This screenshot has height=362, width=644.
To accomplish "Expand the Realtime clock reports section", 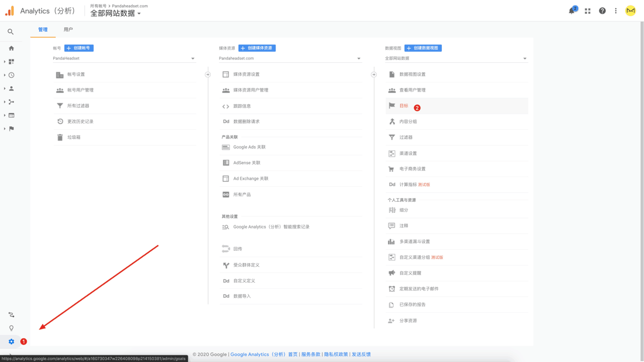I will [11, 75].
